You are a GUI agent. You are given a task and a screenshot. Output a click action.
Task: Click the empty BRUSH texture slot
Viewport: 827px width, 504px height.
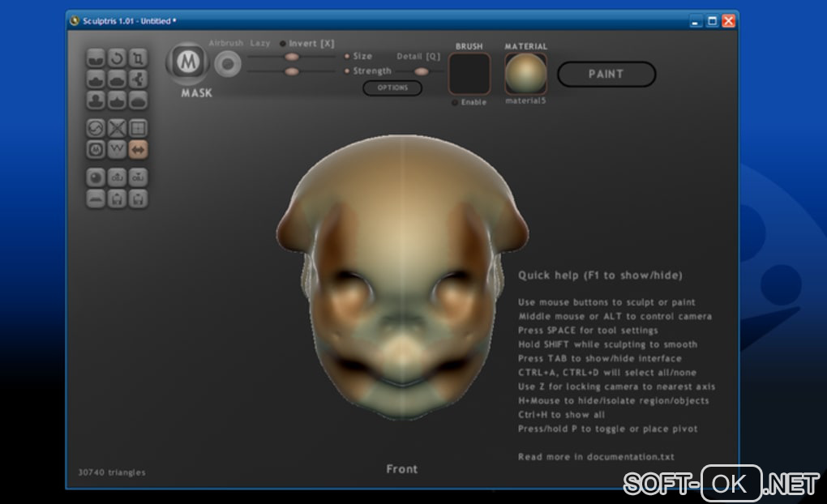(469, 74)
